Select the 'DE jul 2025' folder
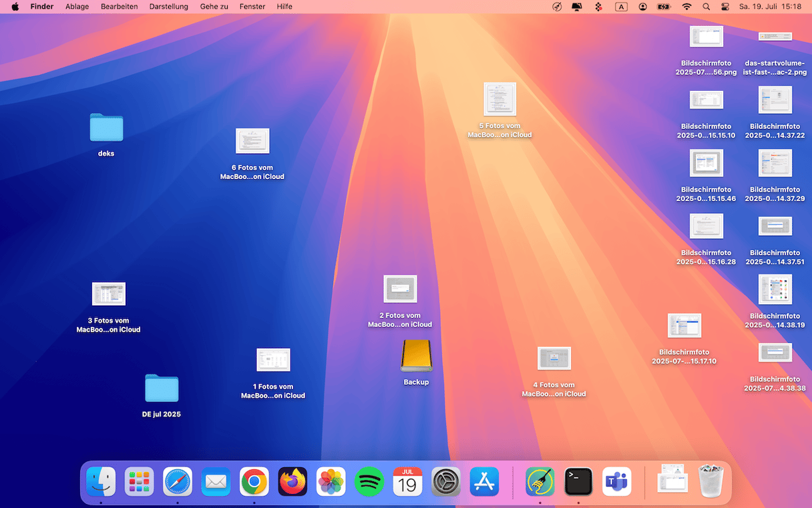Screen dimensions: 812x508 pyautogui.click(x=162, y=388)
